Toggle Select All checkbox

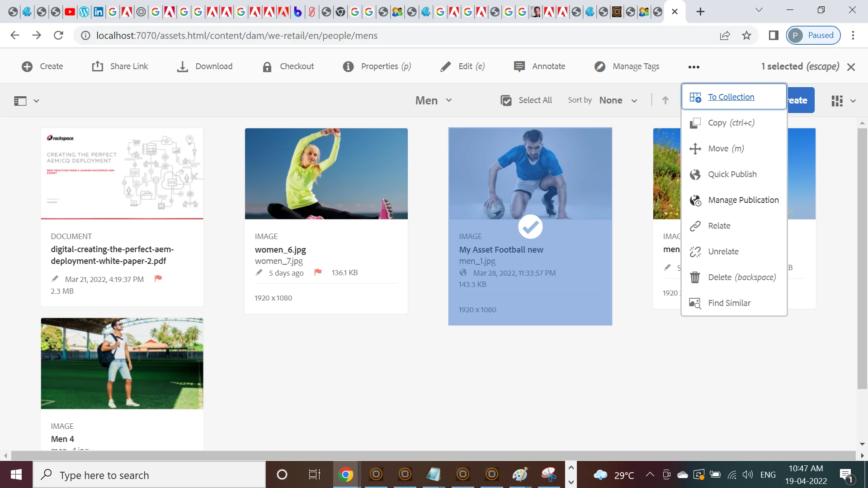point(506,100)
